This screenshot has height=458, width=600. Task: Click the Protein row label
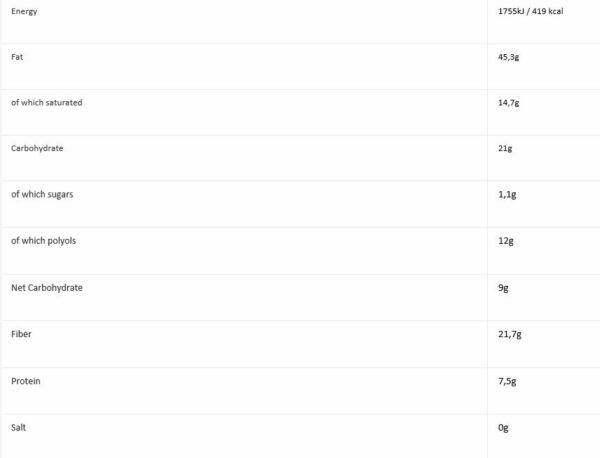[25, 381]
